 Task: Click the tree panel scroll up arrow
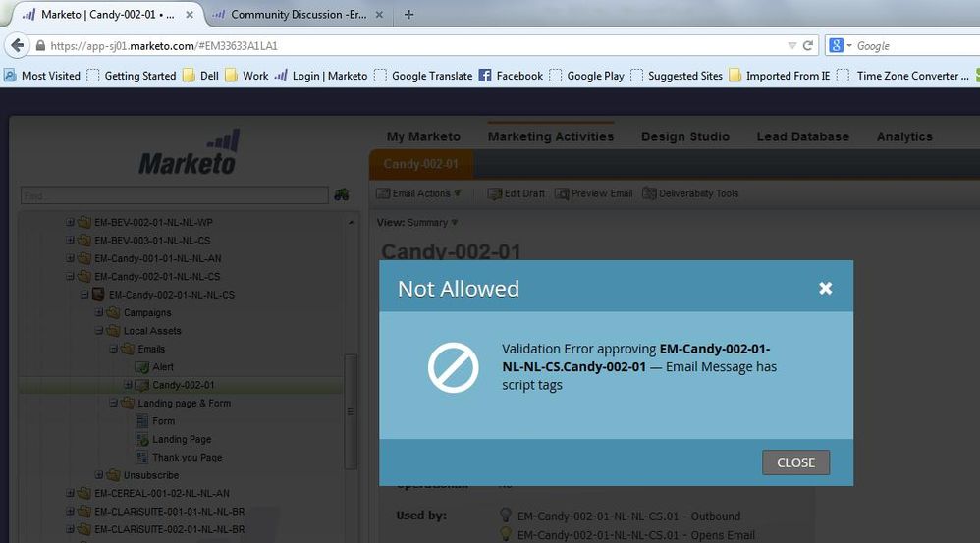(352, 223)
